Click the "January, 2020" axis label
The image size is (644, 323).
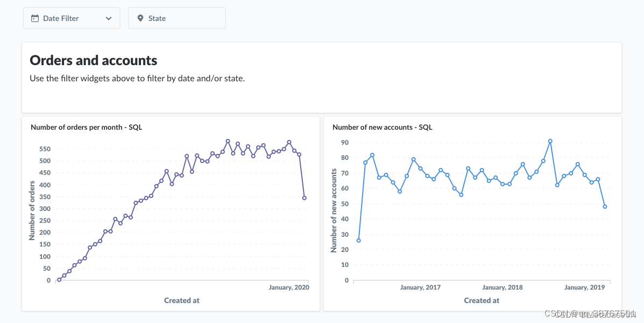pos(289,287)
